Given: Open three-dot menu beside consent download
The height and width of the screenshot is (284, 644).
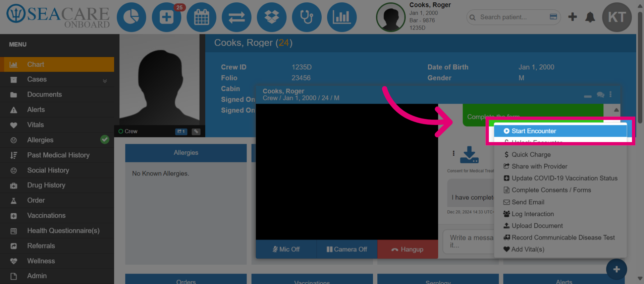Looking at the screenshot, I should coord(453,153).
